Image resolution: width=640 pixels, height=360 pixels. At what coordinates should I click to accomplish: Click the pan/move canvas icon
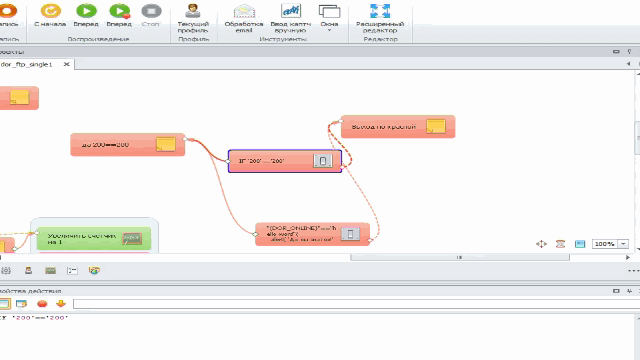(x=541, y=244)
